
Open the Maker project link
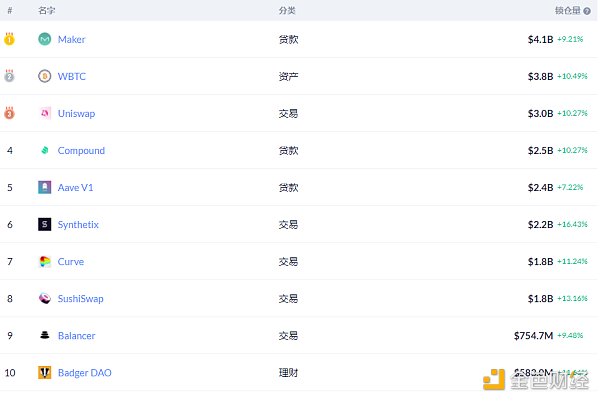71,39
